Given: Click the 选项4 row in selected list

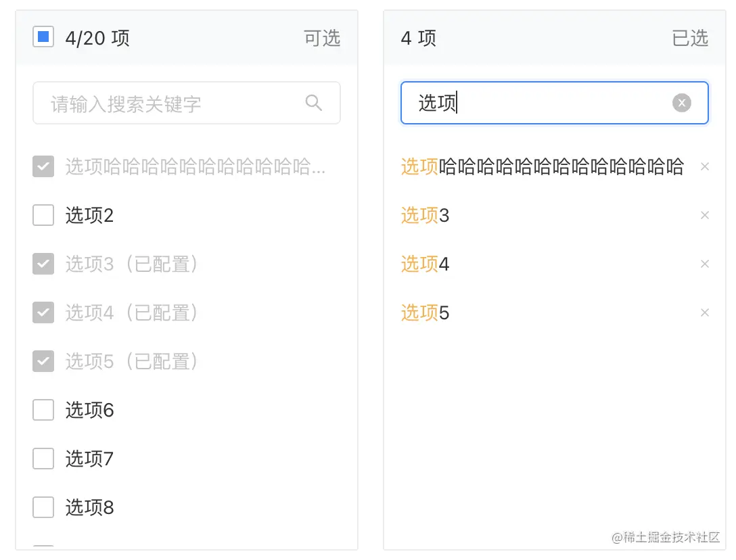Looking at the screenshot, I should (x=425, y=264).
